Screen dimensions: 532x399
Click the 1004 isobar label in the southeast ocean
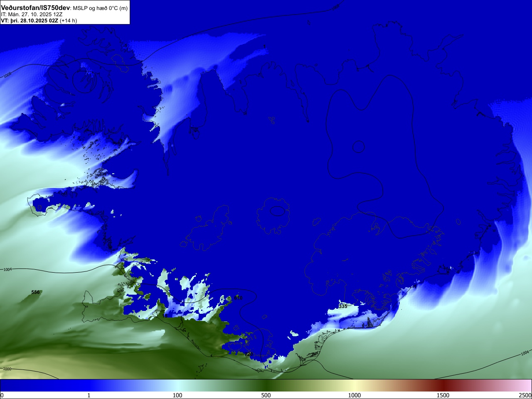pyautogui.click(x=525, y=353)
